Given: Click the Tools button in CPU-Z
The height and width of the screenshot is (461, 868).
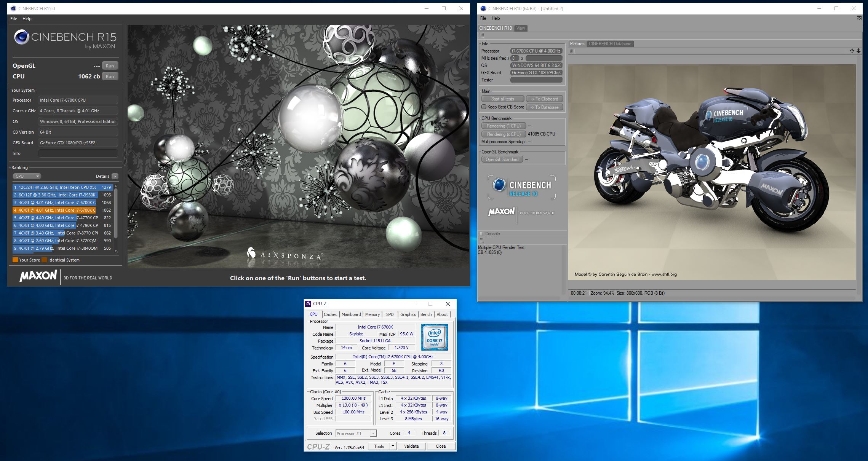Looking at the screenshot, I should point(379,446).
